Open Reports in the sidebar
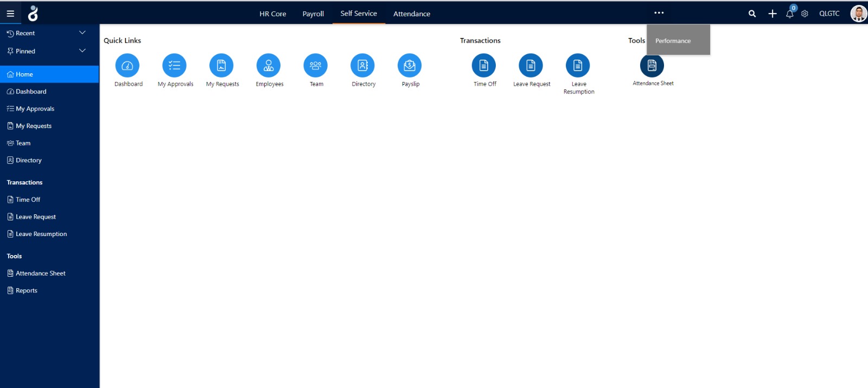 click(26, 291)
